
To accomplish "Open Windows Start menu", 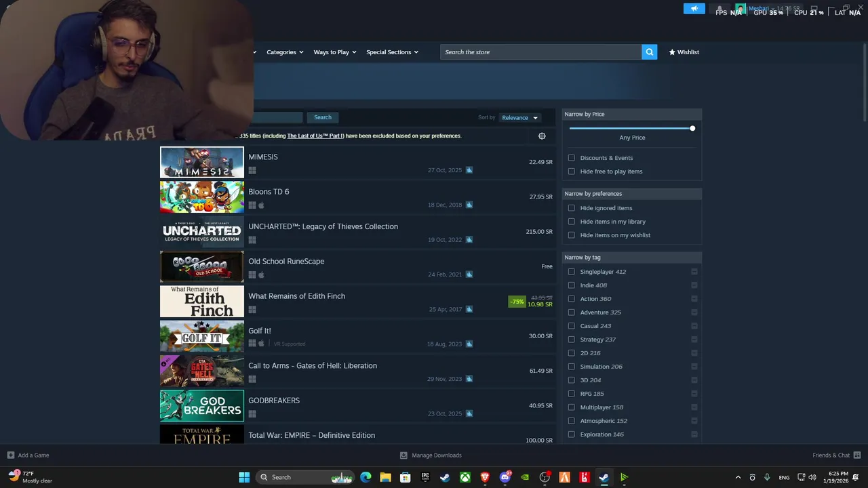I will (x=244, y=477).
